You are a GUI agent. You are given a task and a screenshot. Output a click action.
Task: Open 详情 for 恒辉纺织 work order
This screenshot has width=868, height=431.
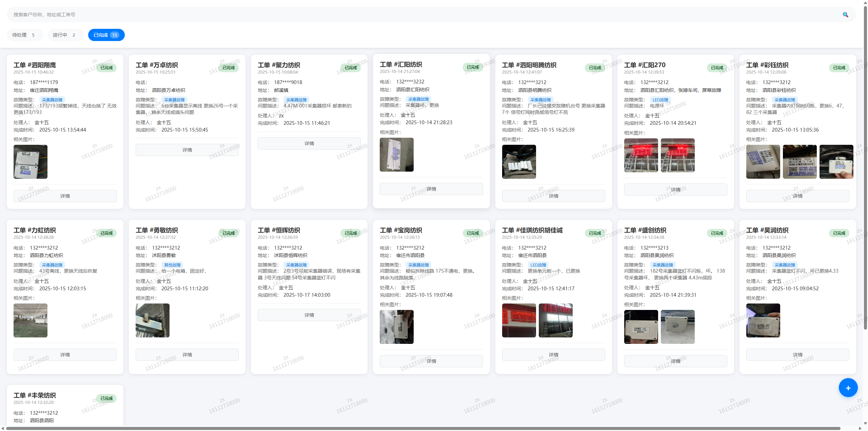tap(309, 315)
